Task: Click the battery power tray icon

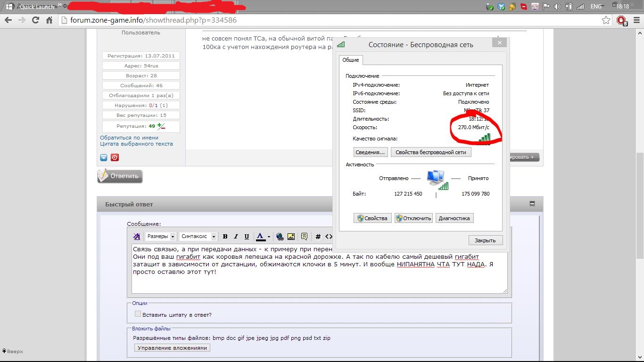Action: [x=569, y=7]
